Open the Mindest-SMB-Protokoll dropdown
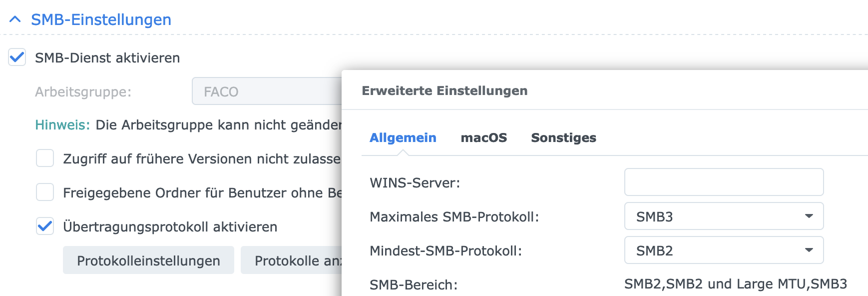868x296 pixels. click(x=723, y=250)
